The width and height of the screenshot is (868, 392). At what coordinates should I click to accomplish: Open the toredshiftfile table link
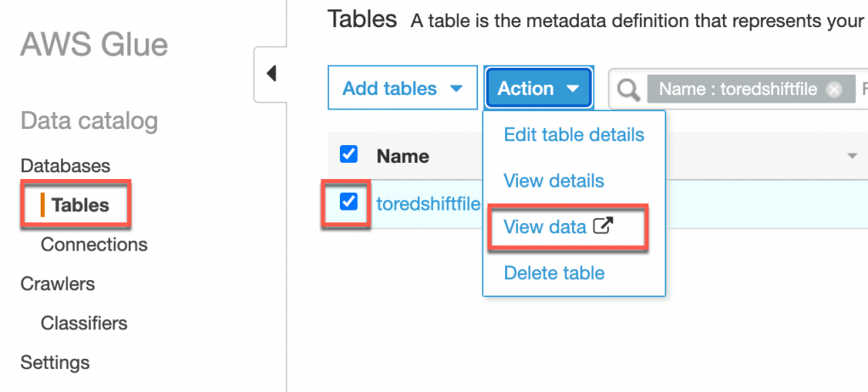click(x=428, y=204)
